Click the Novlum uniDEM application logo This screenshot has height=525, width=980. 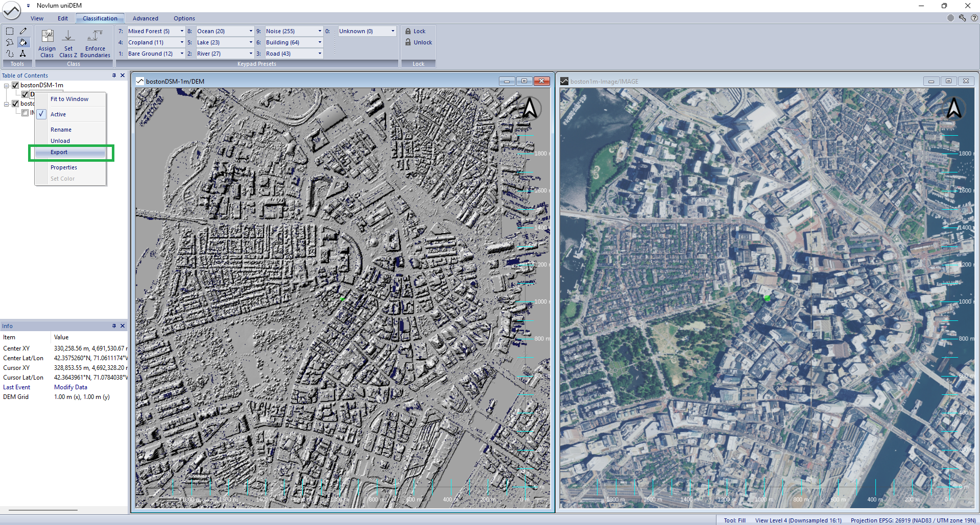coord(11,10)
